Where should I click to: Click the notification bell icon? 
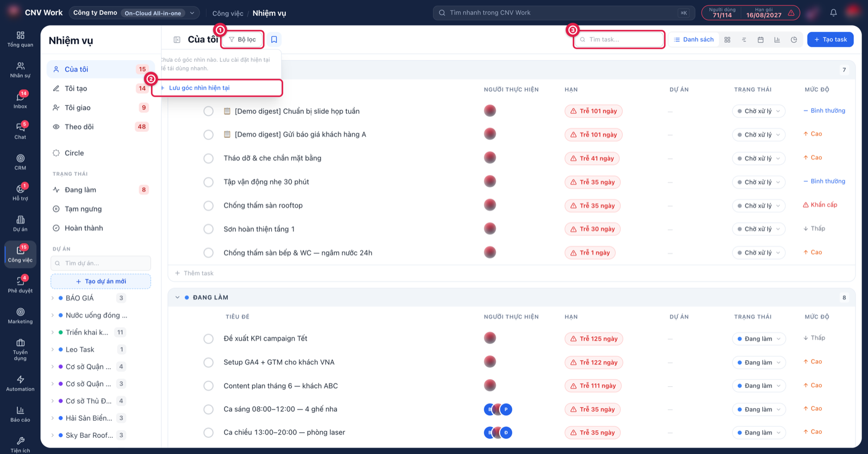(833, 12)
